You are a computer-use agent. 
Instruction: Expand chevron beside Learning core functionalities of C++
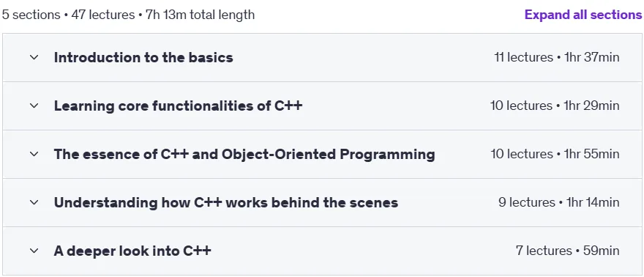coord(34,106)
